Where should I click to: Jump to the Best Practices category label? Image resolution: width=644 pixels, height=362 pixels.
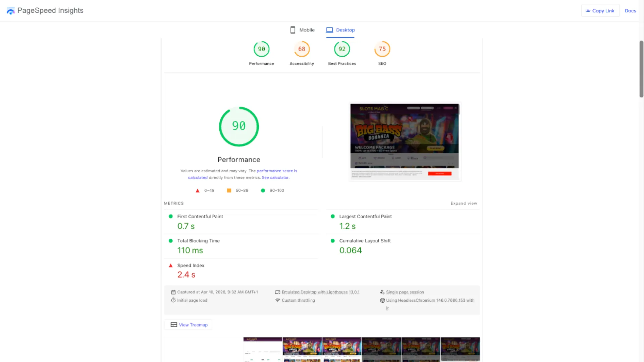click(x=342, y=63)
